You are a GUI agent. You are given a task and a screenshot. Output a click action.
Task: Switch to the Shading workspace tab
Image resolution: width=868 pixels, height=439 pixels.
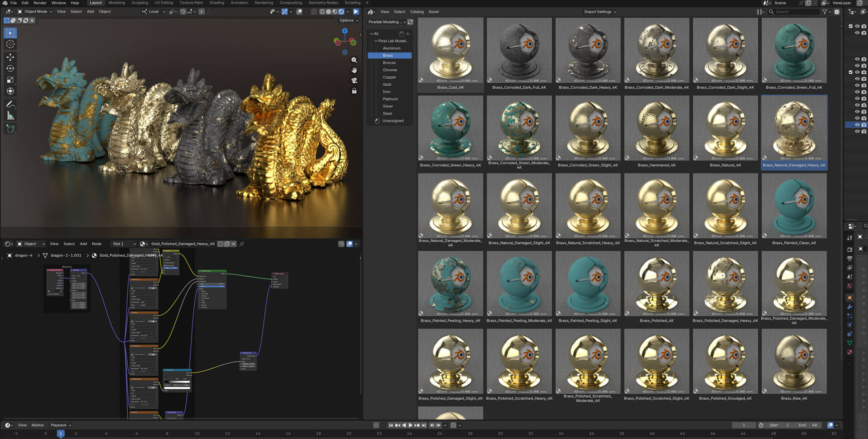point(217,3)
